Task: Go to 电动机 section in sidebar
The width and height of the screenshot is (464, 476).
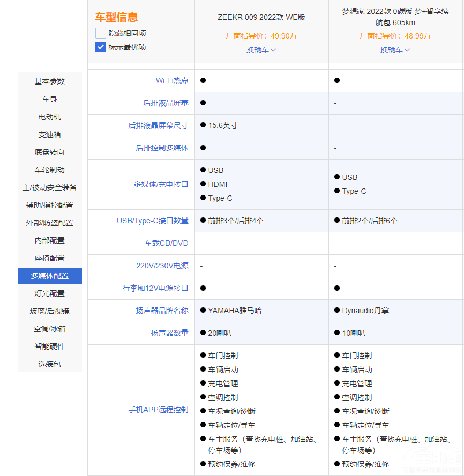Action: pyautogui.click(x=50, y=117)
